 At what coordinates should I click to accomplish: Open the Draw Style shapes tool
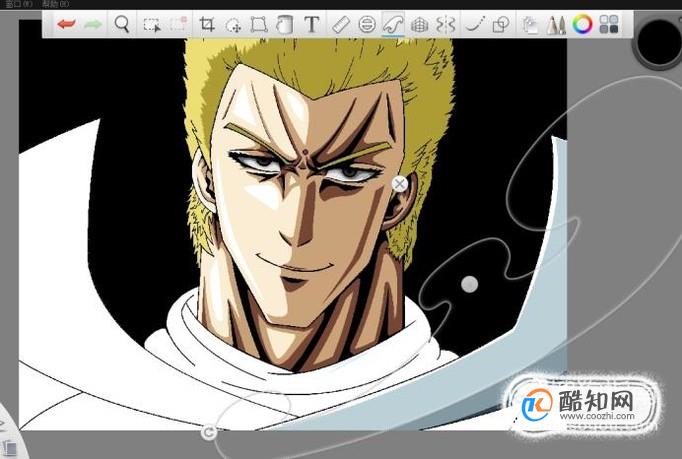[x=501, y=24]
